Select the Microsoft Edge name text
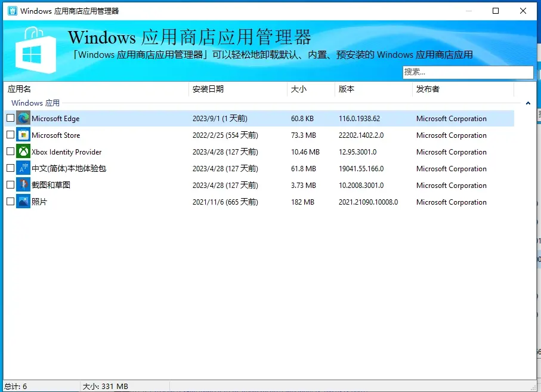Viewport: 541px width, 392px height. coord(55,119)
